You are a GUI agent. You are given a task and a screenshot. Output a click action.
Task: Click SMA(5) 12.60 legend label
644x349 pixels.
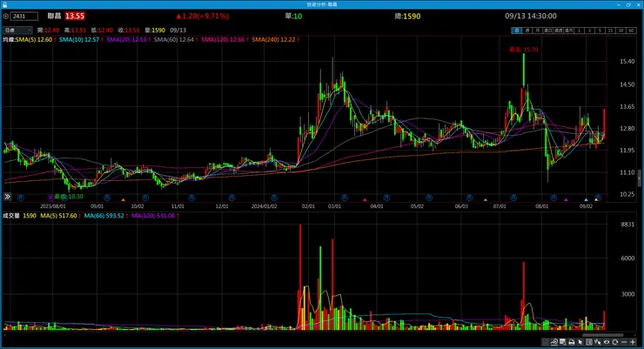tap(34, 40)
